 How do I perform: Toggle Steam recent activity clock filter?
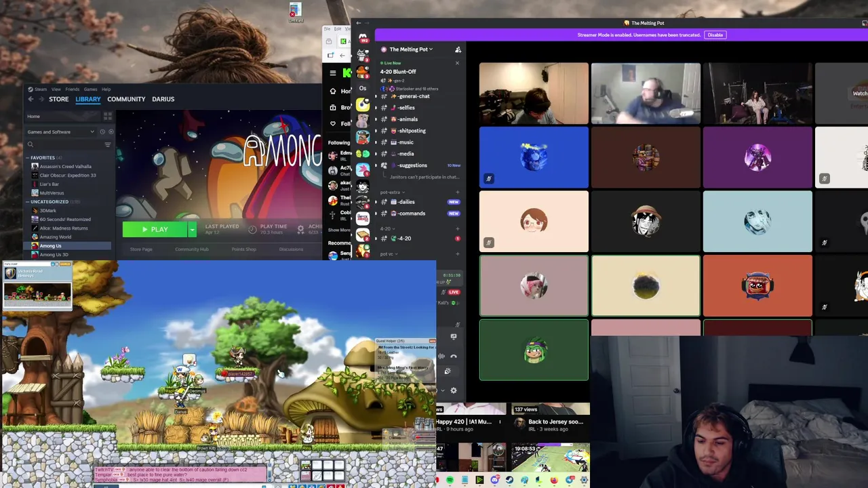pos(102,132)
